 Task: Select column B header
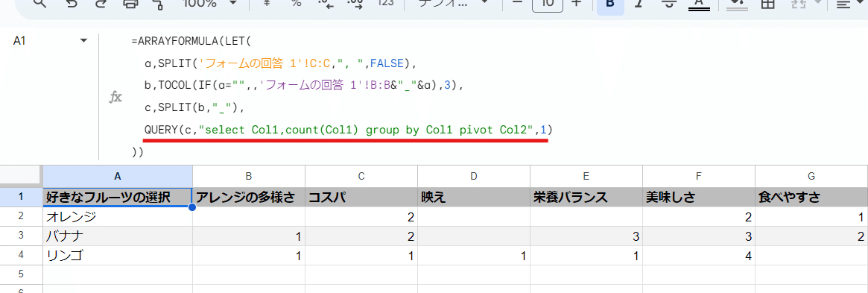[x=249, y=176]
